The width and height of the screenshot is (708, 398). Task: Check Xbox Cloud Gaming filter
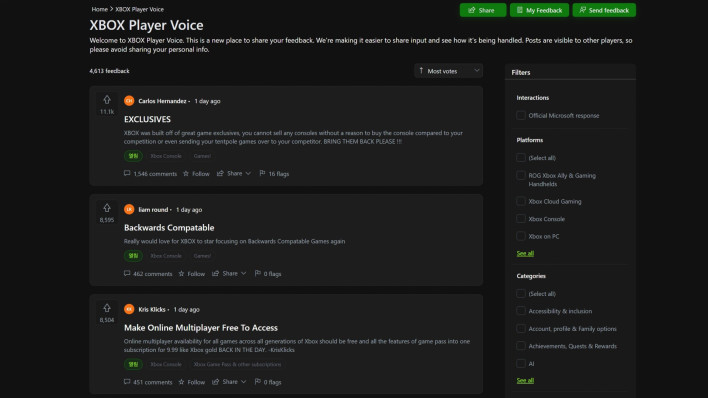tap(521, 201)
